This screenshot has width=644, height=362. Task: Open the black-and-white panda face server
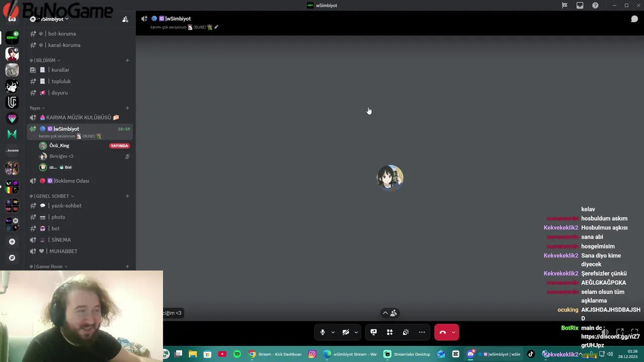tap(12, 86)
